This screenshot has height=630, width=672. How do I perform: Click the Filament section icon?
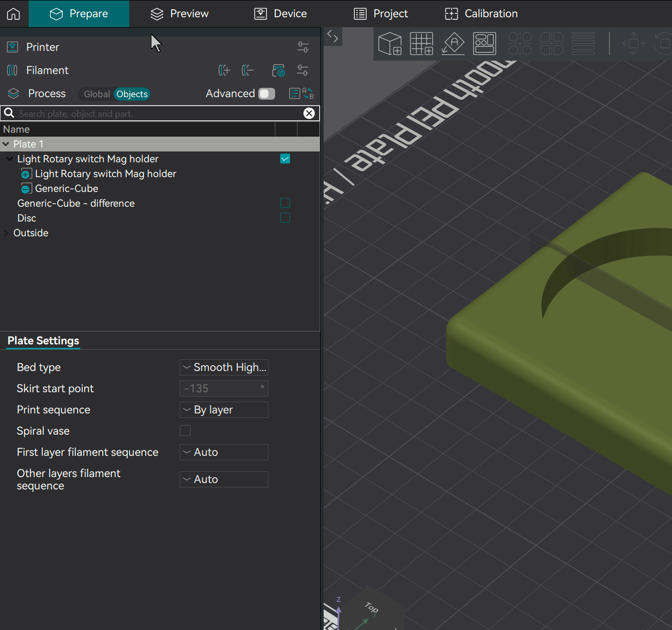(x=13, y=70)
